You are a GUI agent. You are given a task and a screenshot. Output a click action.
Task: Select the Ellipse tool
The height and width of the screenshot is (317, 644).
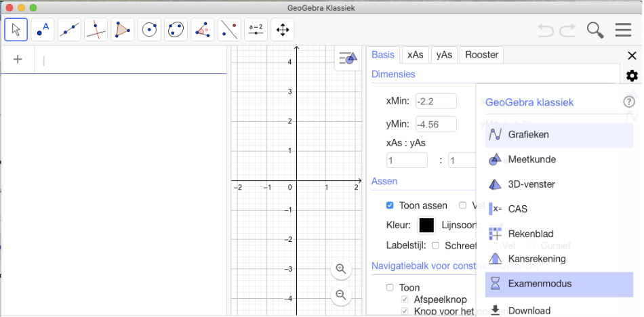tap(176, 30)
